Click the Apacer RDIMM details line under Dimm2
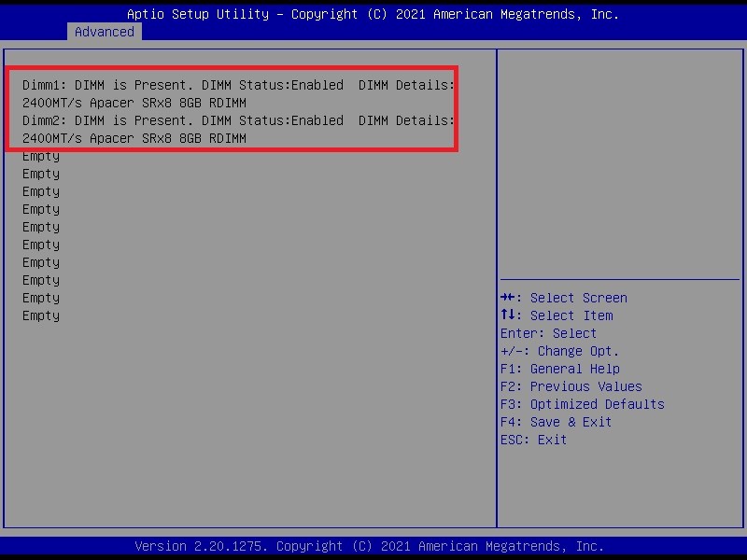747x560 pixels. tap(134, 138)
